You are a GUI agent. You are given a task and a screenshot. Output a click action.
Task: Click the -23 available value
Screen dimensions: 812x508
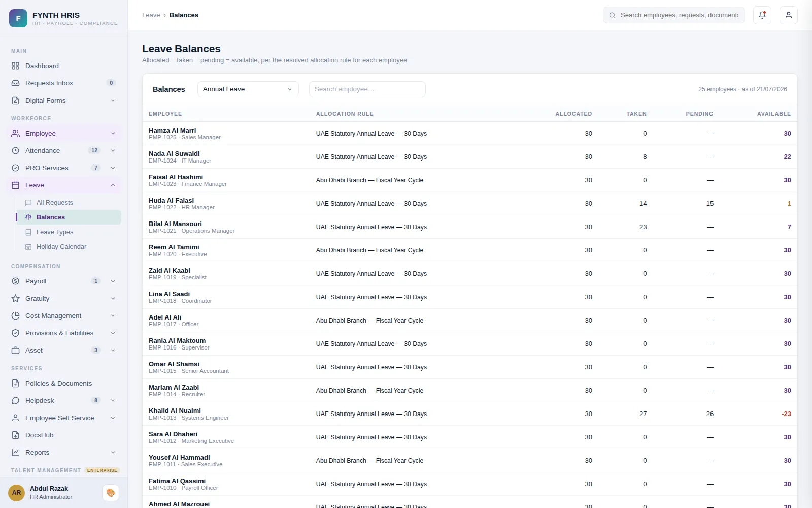[x=786, y=414]
